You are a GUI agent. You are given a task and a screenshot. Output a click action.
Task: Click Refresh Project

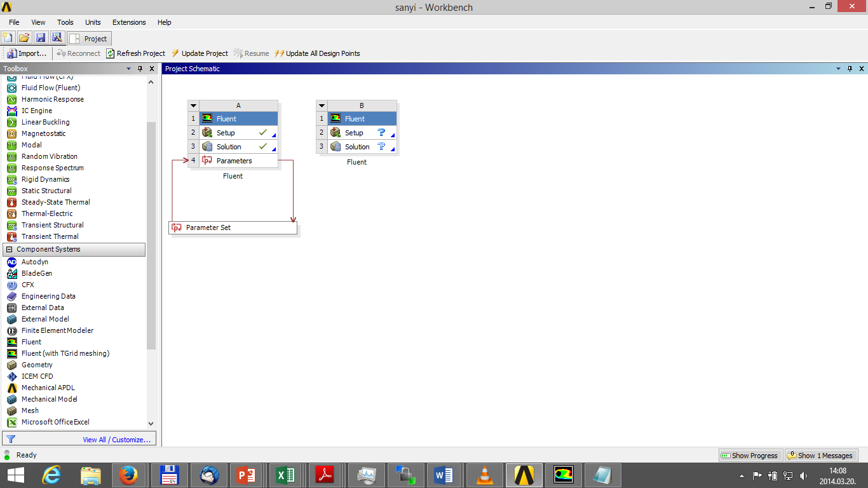click(x=135, y=53)
